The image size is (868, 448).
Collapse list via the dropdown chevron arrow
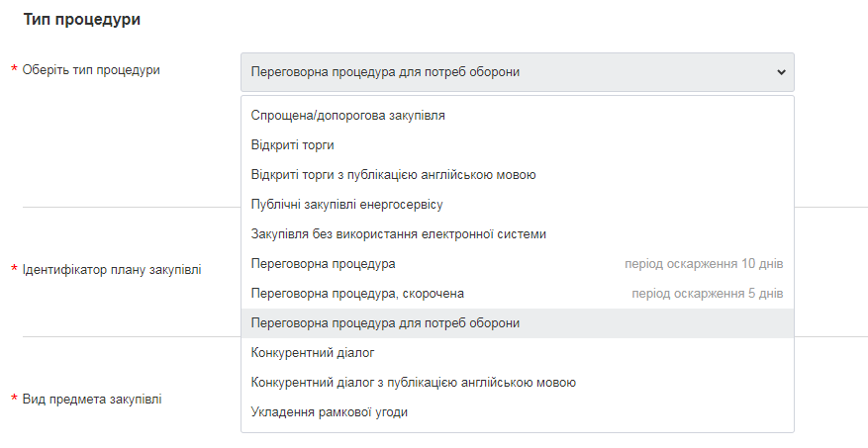point(780,72)
